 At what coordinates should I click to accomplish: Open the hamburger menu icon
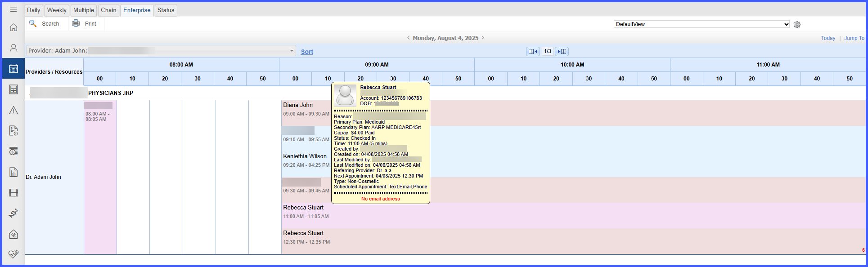pos(13,9)
